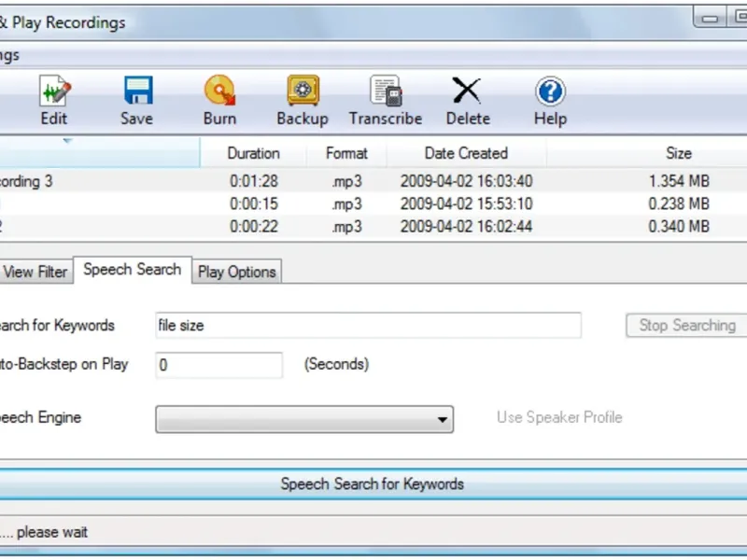Select the recording with duration 0:00:22
747x560 pixels.
373,226
